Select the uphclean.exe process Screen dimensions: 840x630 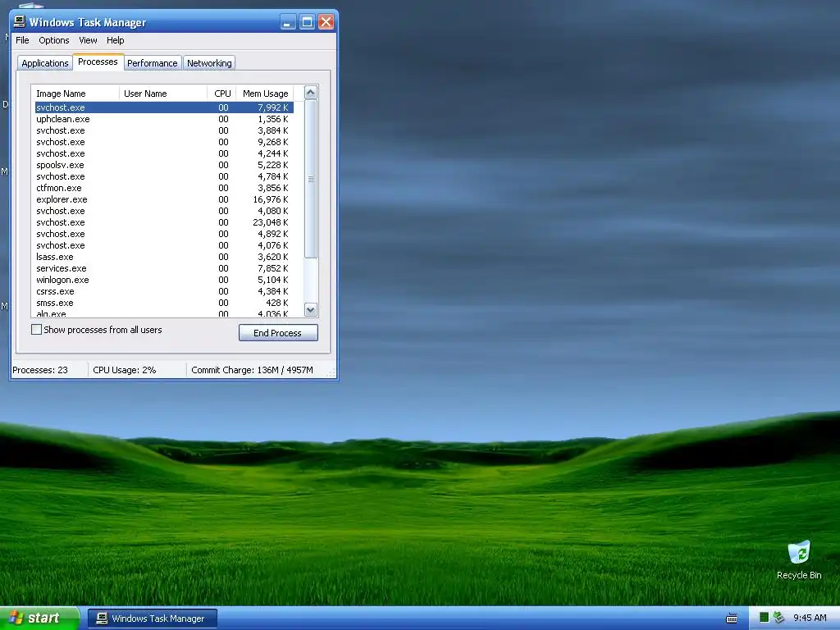click(164, 119)
